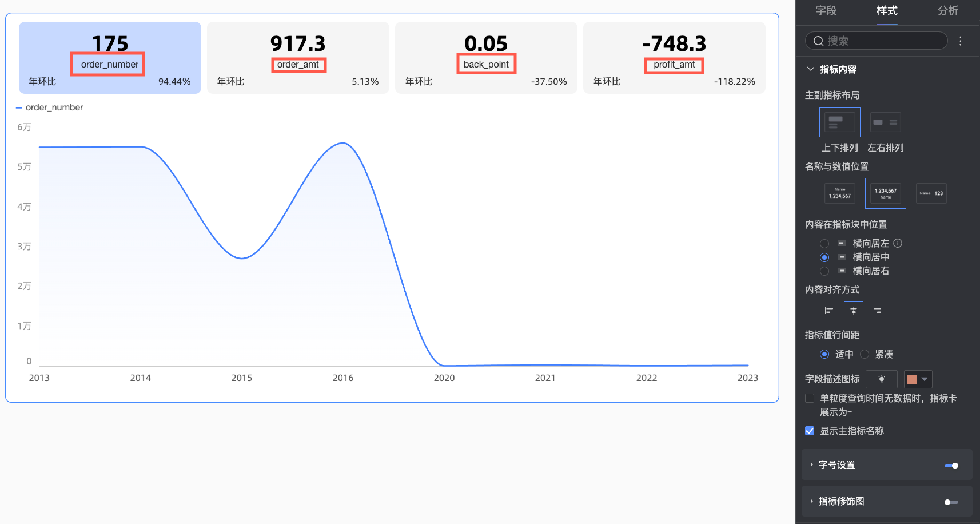Click the 2020 x-axis label
The height and width of the screenshot is (524, 980).
tap(444, 378)
